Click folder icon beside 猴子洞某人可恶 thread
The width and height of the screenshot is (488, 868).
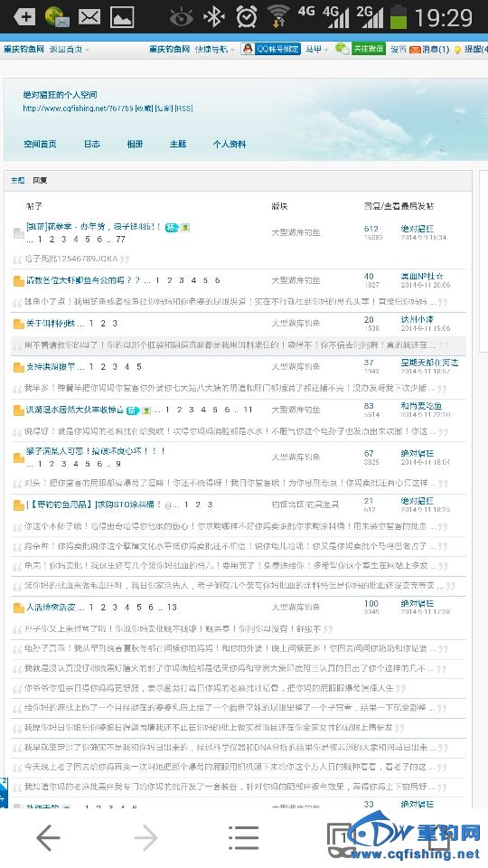[19, 458]
